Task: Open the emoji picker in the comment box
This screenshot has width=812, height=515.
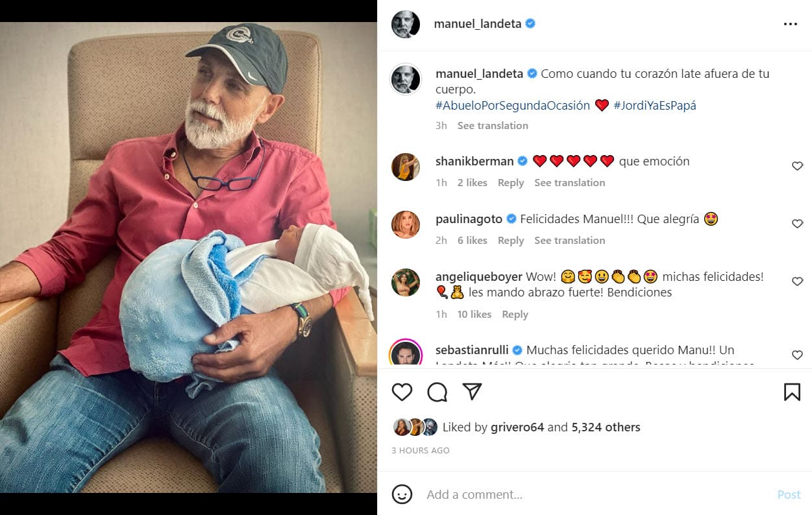Action: pyautogui.click(x=402, y=494)
